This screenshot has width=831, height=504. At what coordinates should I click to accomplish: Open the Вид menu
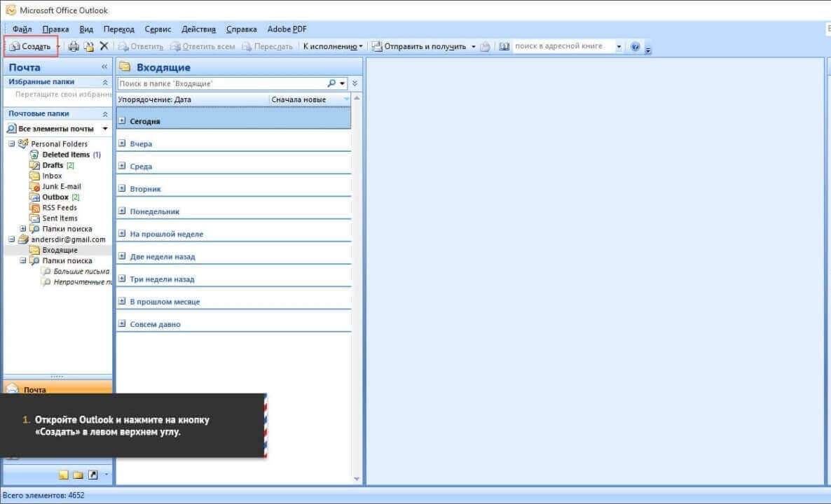point(86,29)
